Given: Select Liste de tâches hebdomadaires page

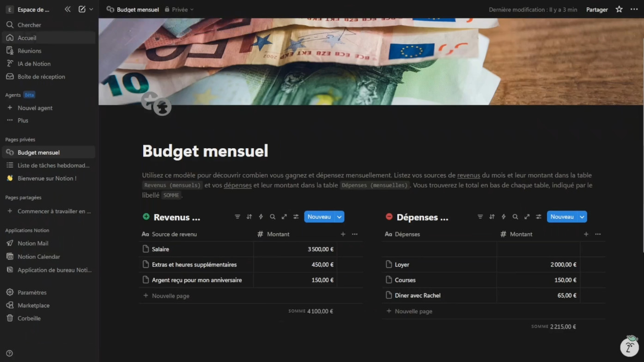Looking at the screenshot, I should (53, 165).
